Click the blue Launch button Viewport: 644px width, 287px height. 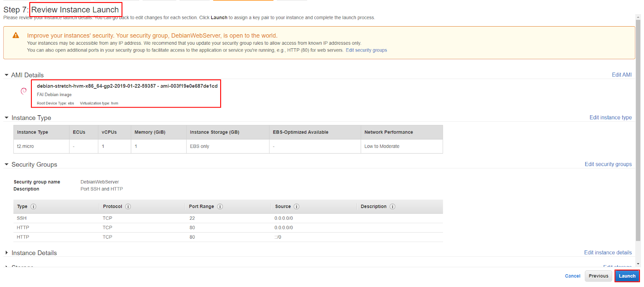[x=627, y=276]
